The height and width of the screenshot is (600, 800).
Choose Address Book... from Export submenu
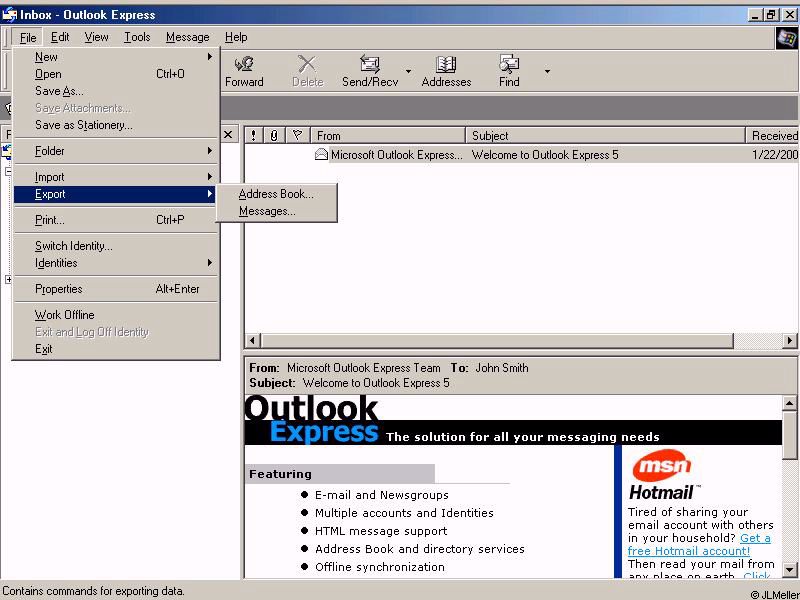click(x=276, y=194)
